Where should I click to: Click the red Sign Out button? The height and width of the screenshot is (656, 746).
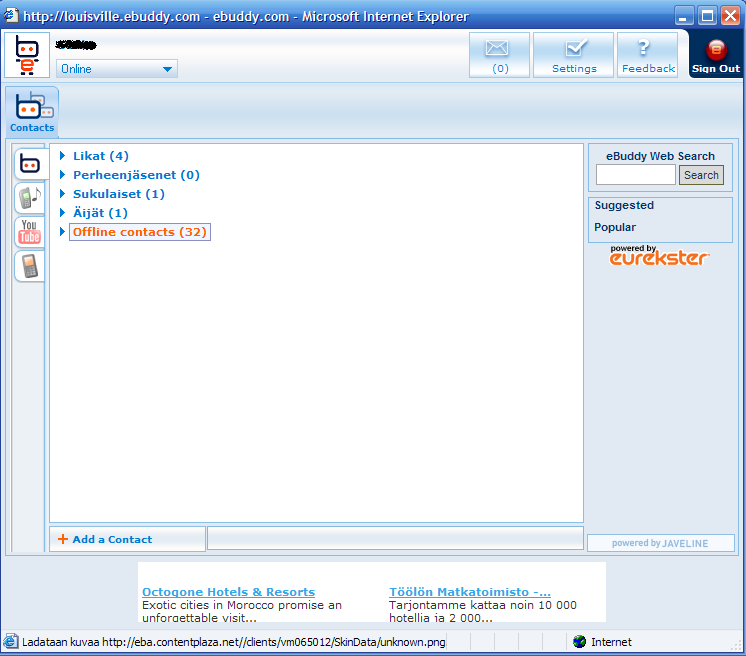pyautogui.click(x=716, y=56)
